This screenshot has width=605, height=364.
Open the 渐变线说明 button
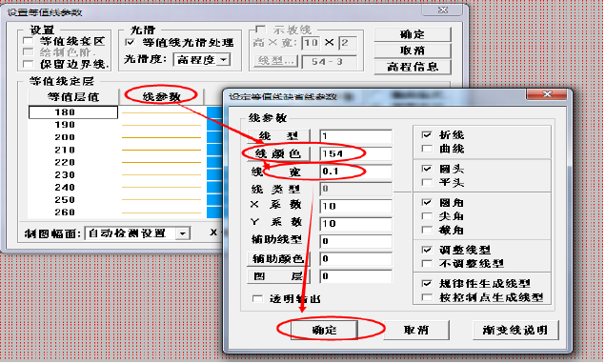[x=515, y=330]
